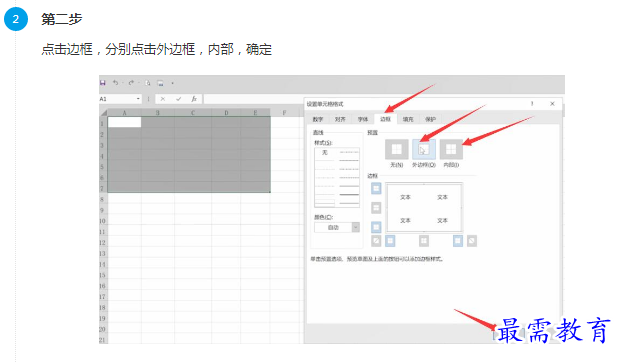This screenshot has width=619, height=362.
Task: Click the border preview box with 文本
Action: (424, 208)
